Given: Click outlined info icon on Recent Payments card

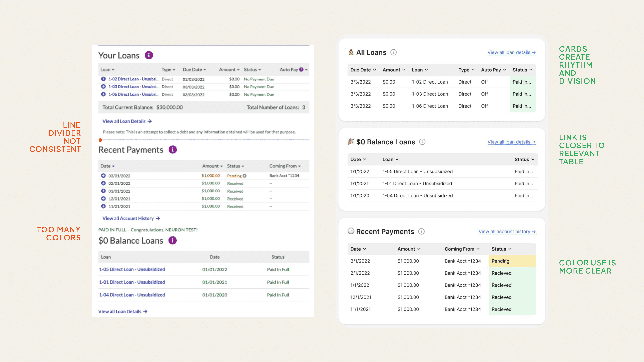Looking at the screenshot, I should [x=421, y=232].
